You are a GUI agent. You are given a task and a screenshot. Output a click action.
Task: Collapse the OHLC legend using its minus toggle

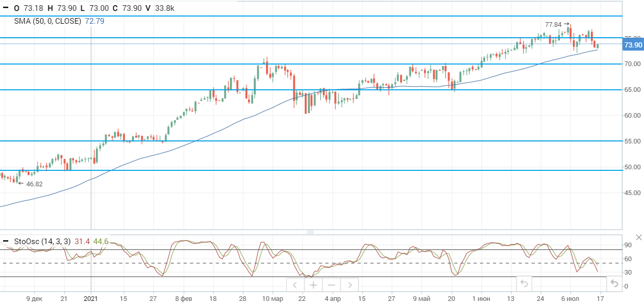[6, 8]
